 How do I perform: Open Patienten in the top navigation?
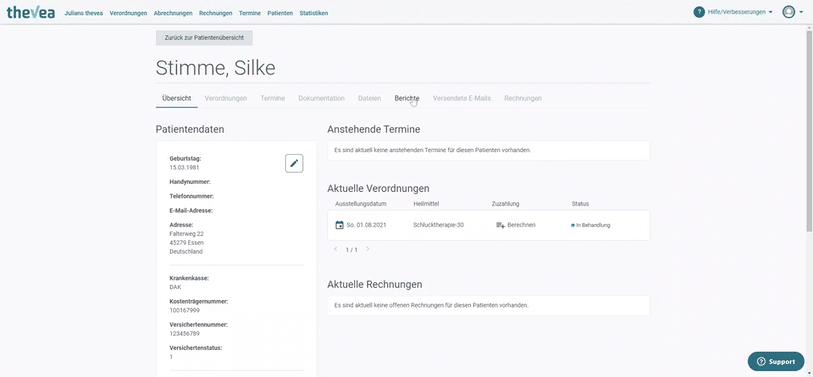280,13
